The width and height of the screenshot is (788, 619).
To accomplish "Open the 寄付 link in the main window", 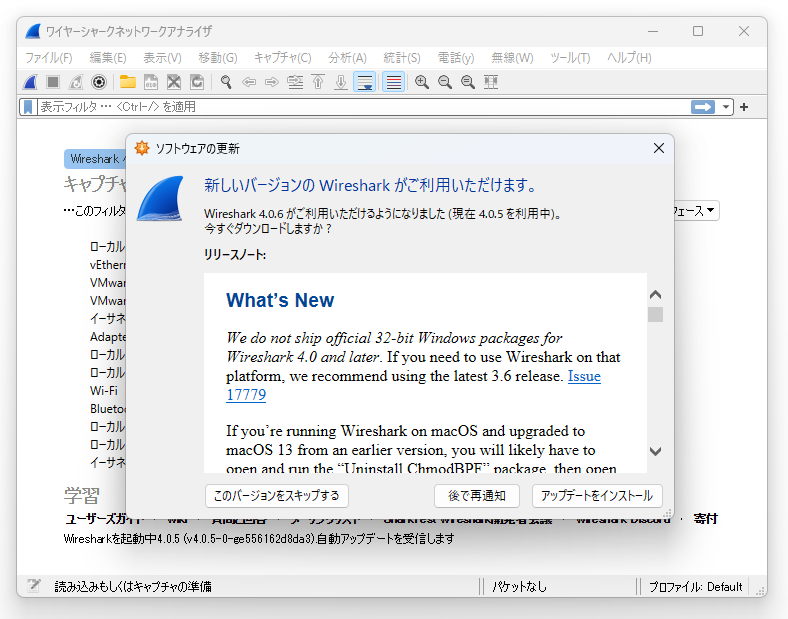I will point(706,519).
